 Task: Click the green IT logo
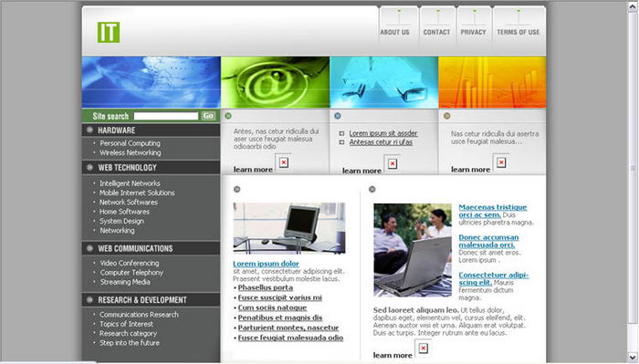coord(109,32)
